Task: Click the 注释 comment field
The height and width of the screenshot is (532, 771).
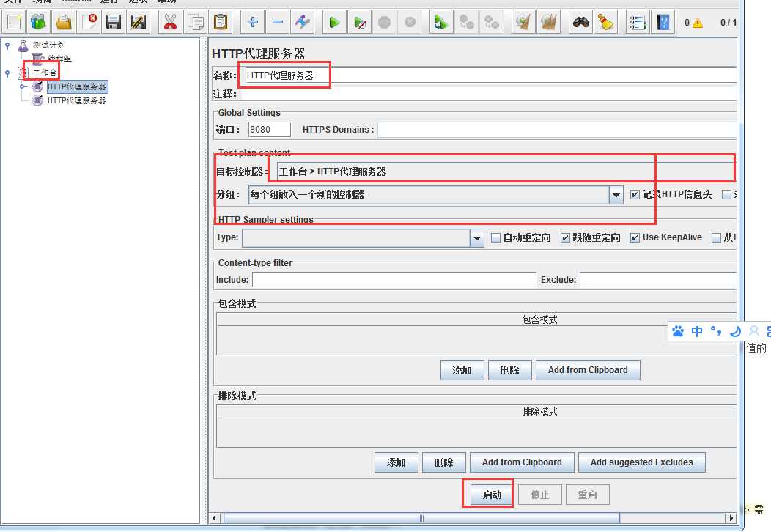Action: click(490, 94)
